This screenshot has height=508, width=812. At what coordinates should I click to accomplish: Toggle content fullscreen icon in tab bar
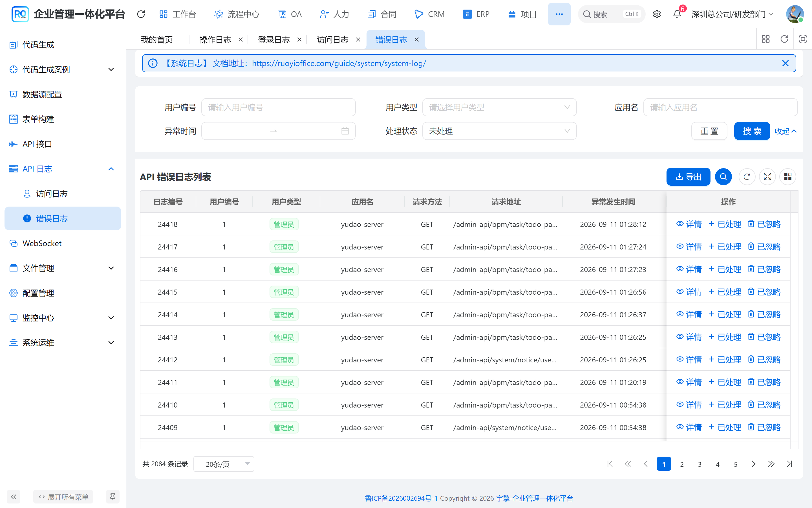[x=803, y=39]
